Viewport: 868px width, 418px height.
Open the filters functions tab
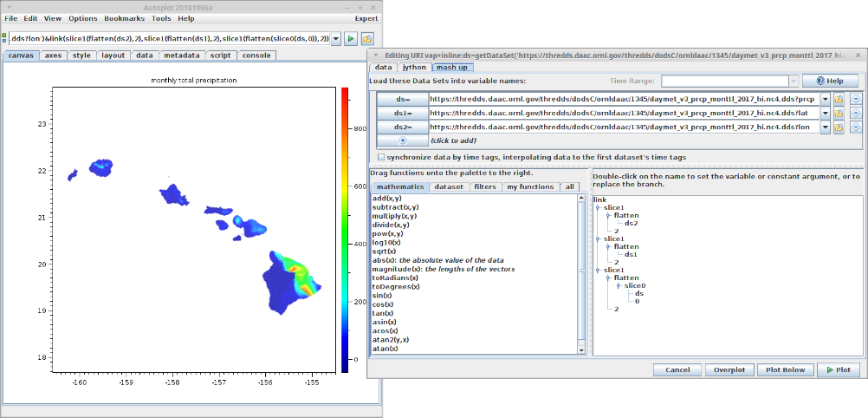pyautogui.click(x=485, y=186)
